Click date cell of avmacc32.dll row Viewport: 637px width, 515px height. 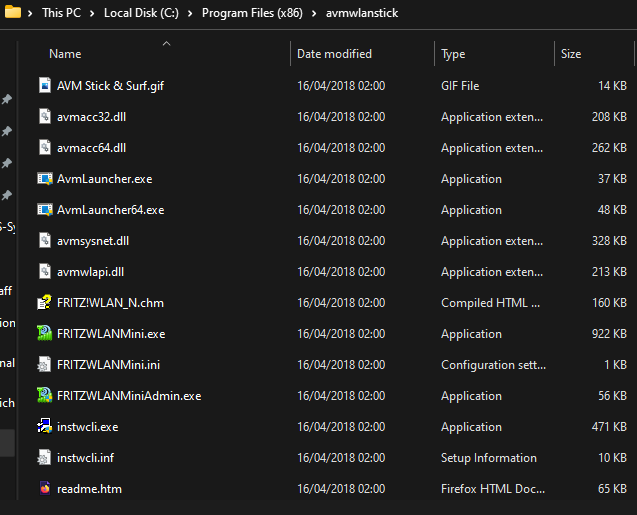[341, 117]
